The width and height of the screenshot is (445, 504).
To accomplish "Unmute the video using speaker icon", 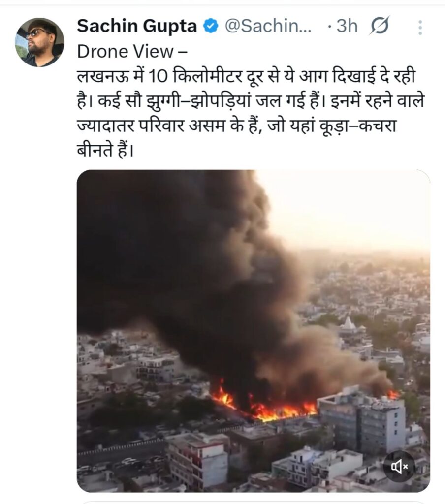I will point(399,466).
